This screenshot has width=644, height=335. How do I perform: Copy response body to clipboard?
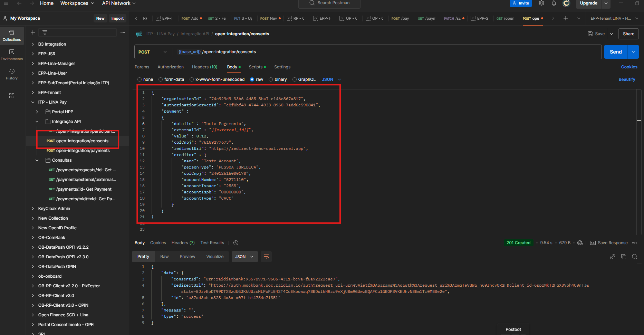coord(624,257)
